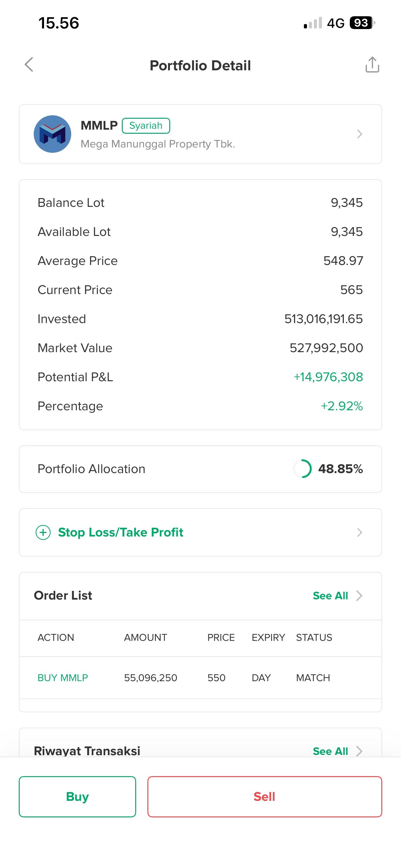401x868 pixels.
Task: Tap the back arrow icon
Action: pyautogui.click(x=29, y=65)
